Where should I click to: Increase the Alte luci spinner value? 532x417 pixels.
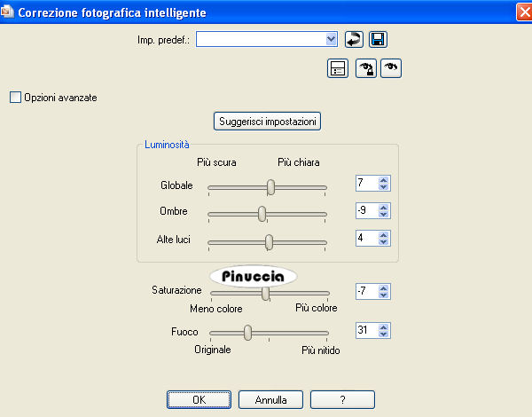(384, 235)
